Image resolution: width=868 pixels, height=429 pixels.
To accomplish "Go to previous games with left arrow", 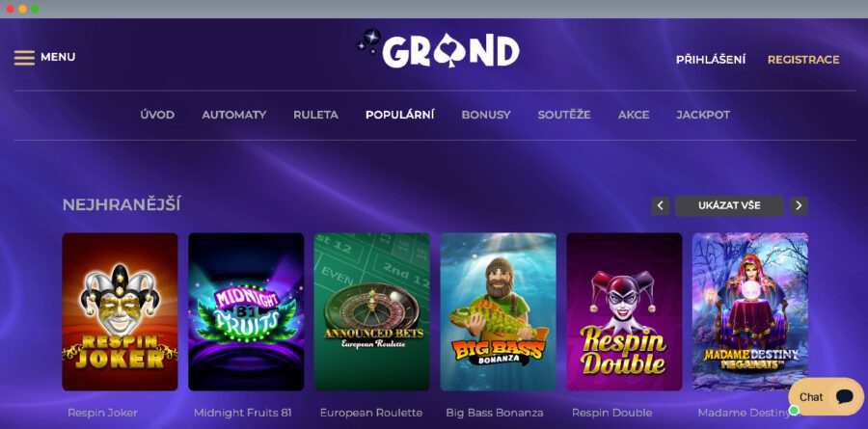I will 660,206.
